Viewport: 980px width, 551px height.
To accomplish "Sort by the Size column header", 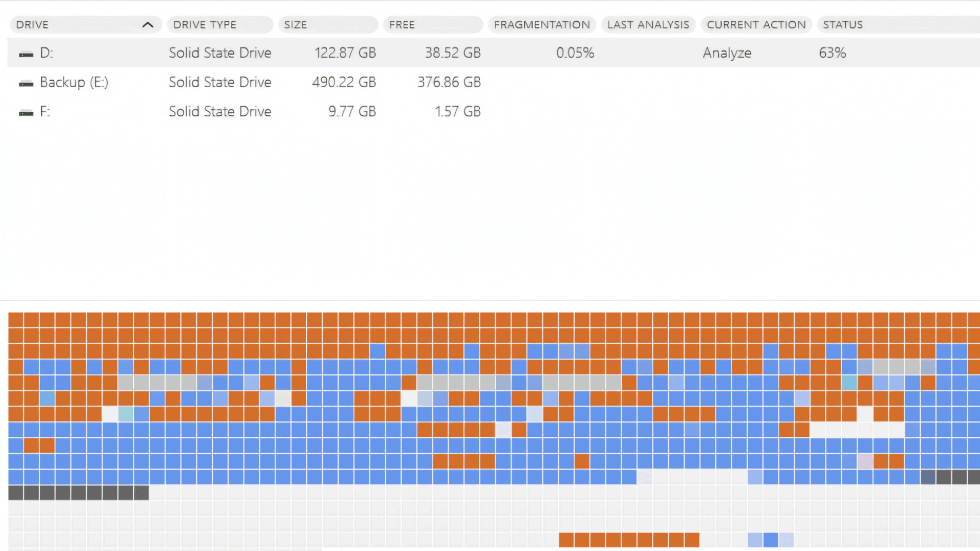I will (x=296, y=24).
